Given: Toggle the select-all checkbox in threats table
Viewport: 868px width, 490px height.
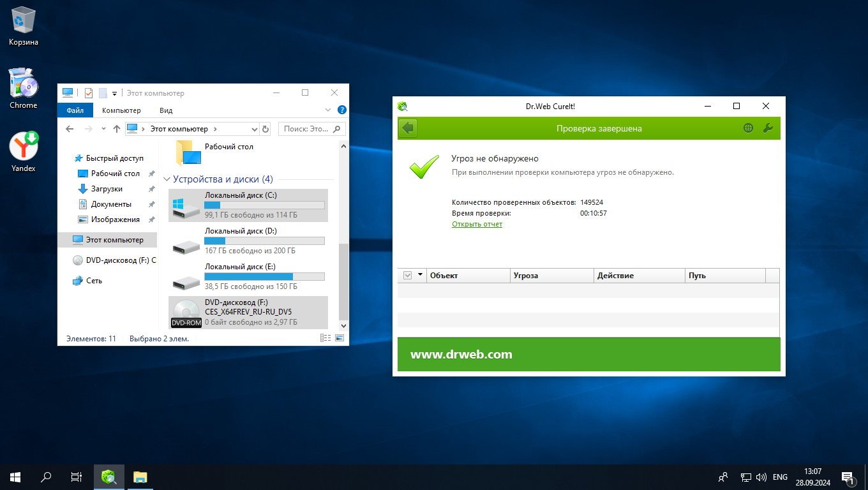Looking at the screenshot, I should [x=408, y=276].
